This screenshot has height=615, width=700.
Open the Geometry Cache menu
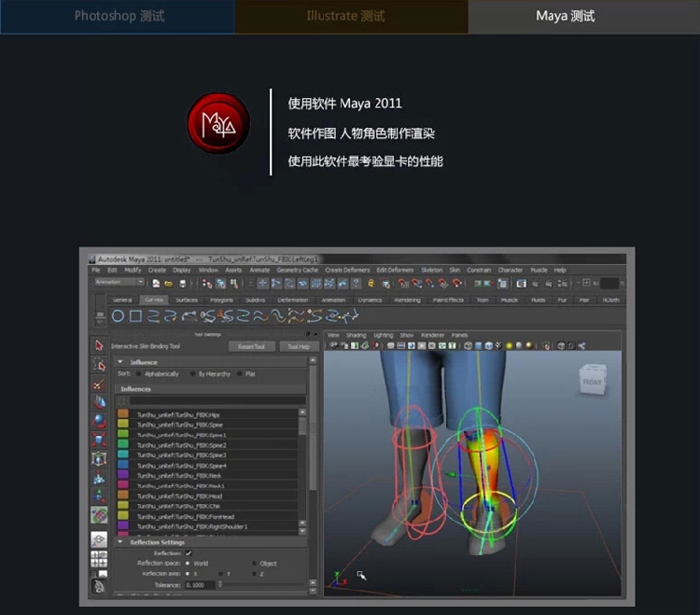tap(298, 270)
